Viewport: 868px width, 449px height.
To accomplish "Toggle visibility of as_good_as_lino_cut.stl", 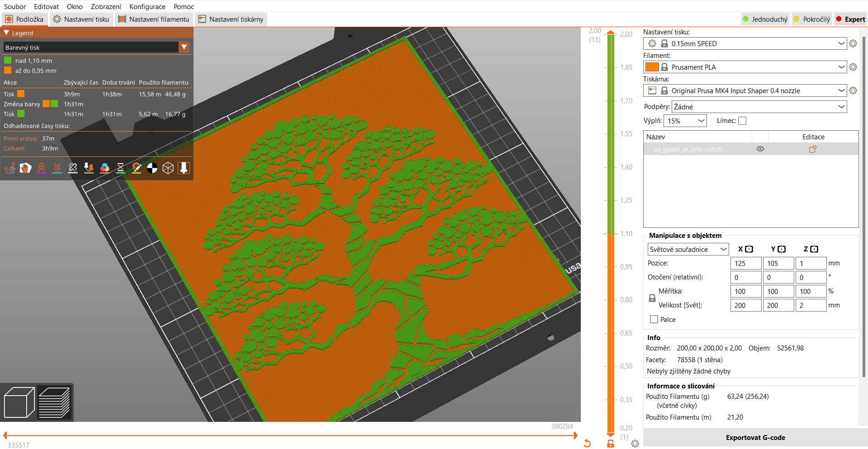I will pyautogui.click(x=760, y=149).
